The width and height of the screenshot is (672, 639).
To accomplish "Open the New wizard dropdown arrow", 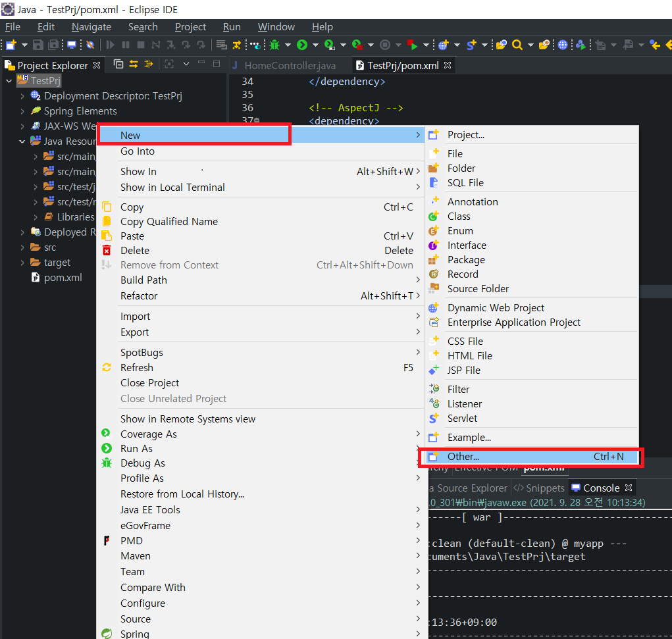I will [24, 45].
